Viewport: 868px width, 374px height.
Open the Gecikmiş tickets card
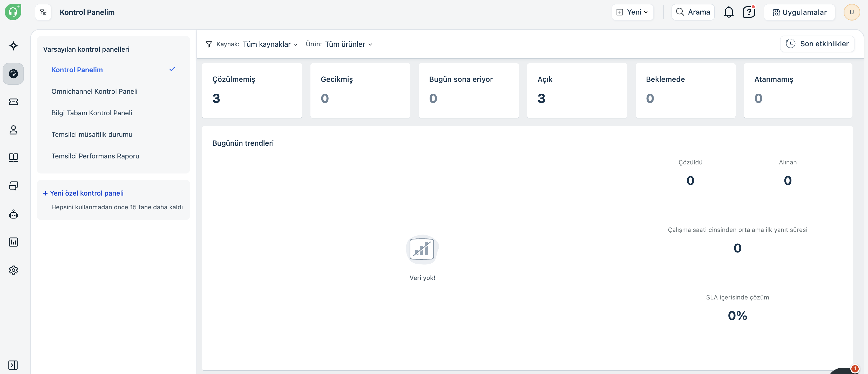click(360, 91)
